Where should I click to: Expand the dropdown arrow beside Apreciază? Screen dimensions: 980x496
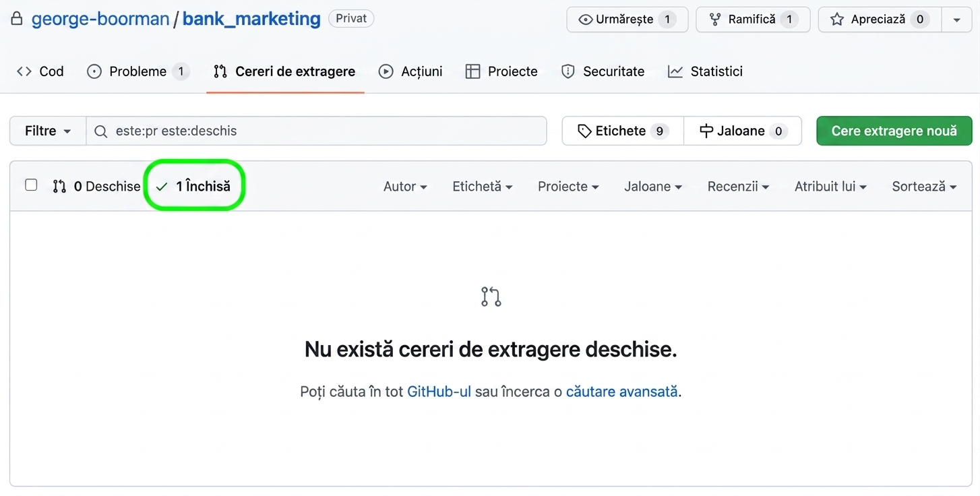tap(957, 20)
